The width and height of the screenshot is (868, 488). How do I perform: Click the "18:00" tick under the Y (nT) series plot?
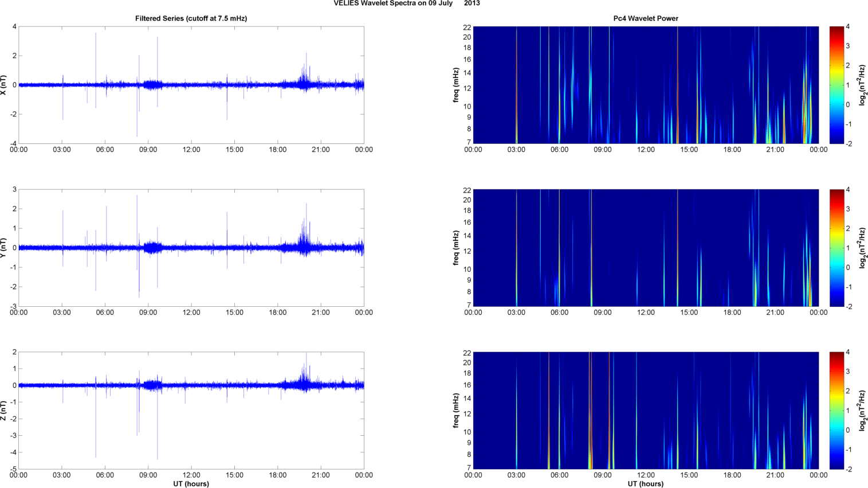pos(278,313)
